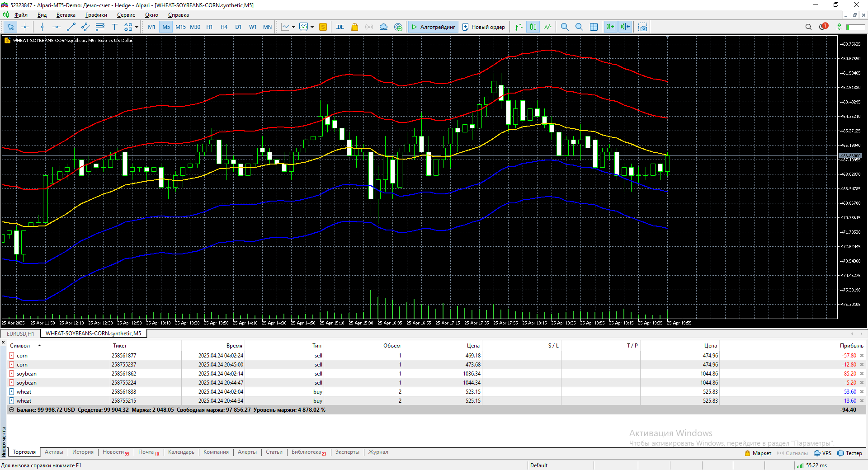Open the Журнал tab

[x=378, y=452]
